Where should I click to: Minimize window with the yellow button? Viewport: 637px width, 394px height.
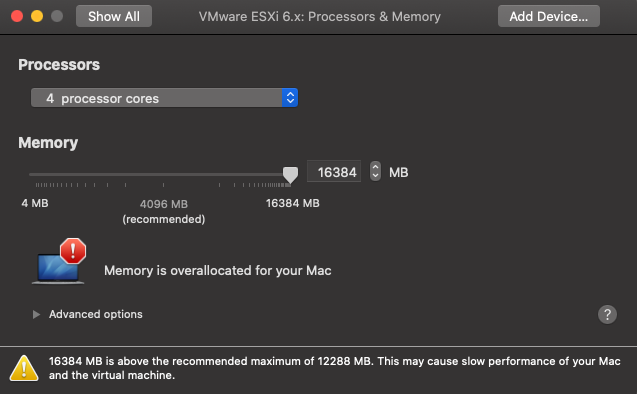click(37, 16)
